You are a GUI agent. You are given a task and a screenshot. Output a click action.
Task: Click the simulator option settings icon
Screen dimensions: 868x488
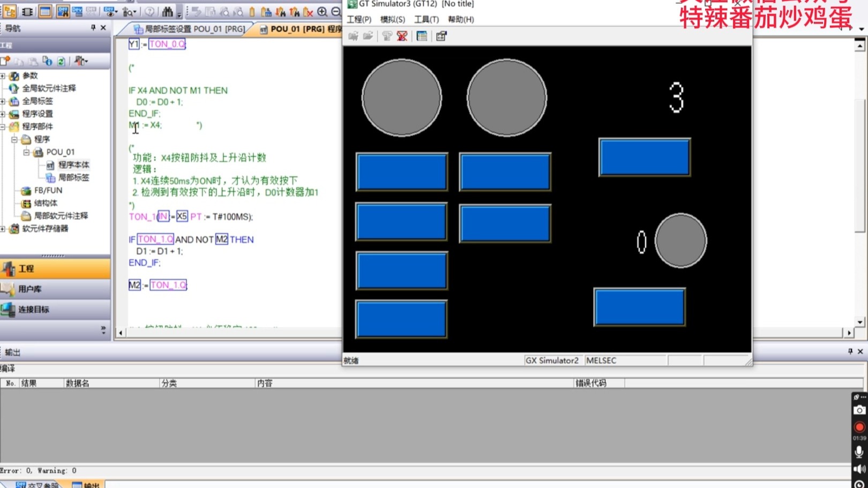(441, 36)
